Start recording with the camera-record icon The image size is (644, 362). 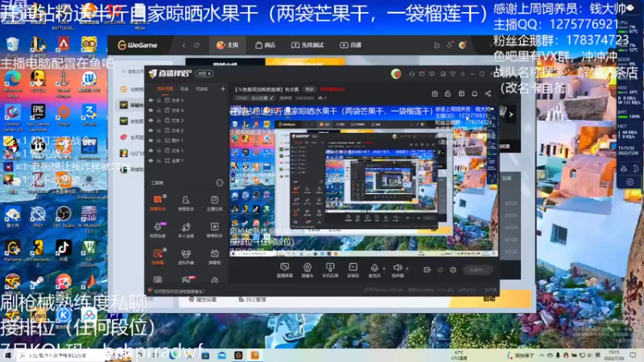[x=427, y=269]
